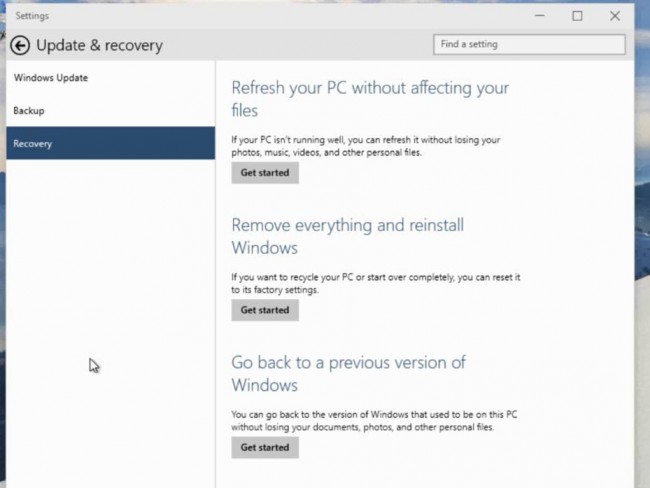Get started with Go back to previous version

pyautogui.click(x=265, y=447)
